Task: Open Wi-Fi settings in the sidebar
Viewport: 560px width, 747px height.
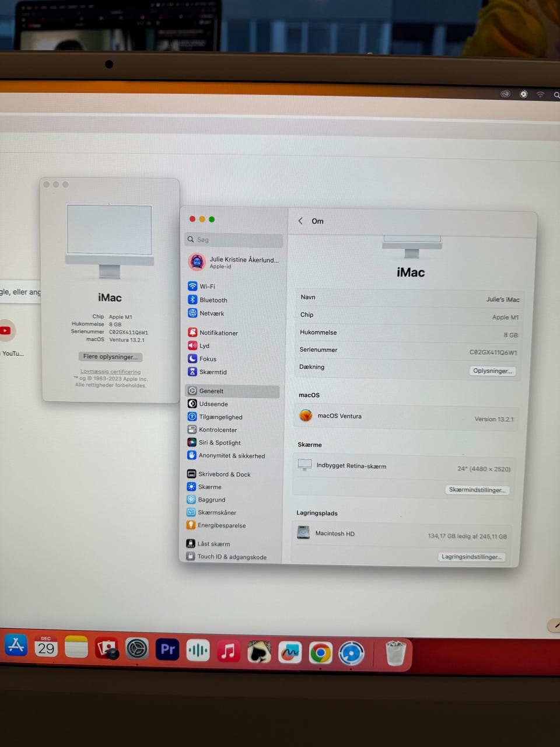Action: point(202,287)
